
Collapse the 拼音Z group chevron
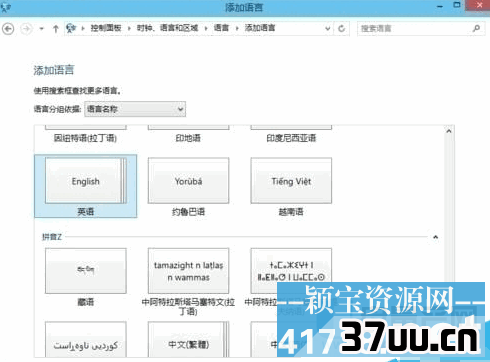(435, 237)
